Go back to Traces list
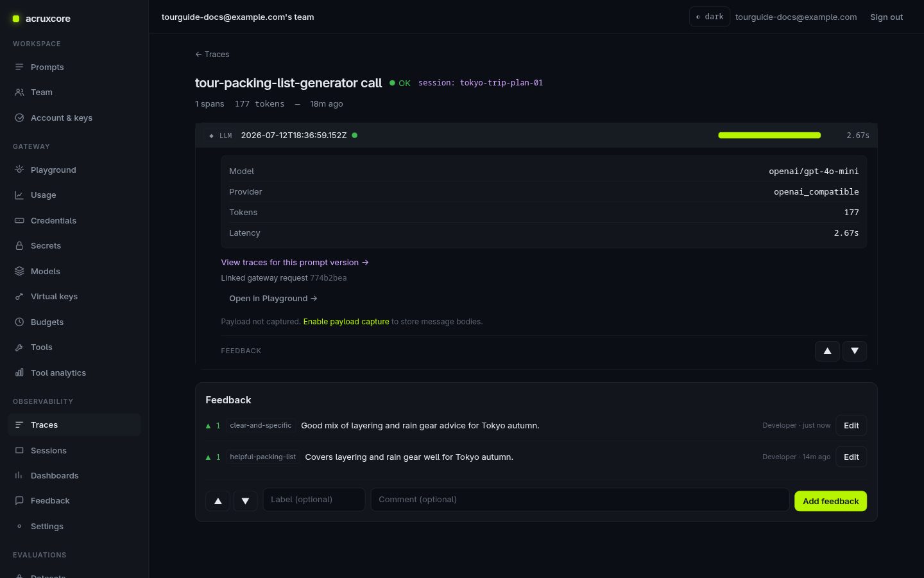The image size is (924, 578). [x=212, y=55]
